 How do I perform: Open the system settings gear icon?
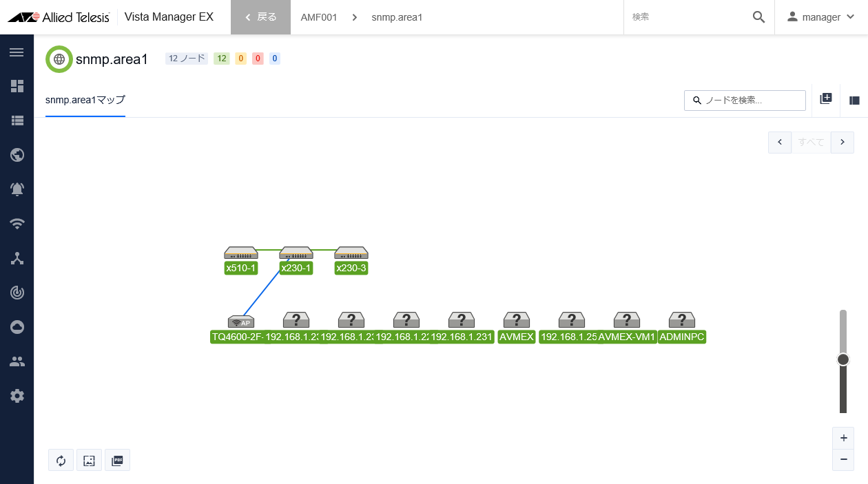coord(17,396)
